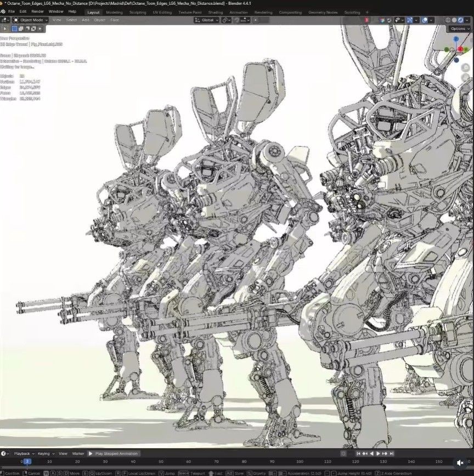Click the Play Stepped Animation button
This screenshot has width=474, height=476.
[113, 454]
